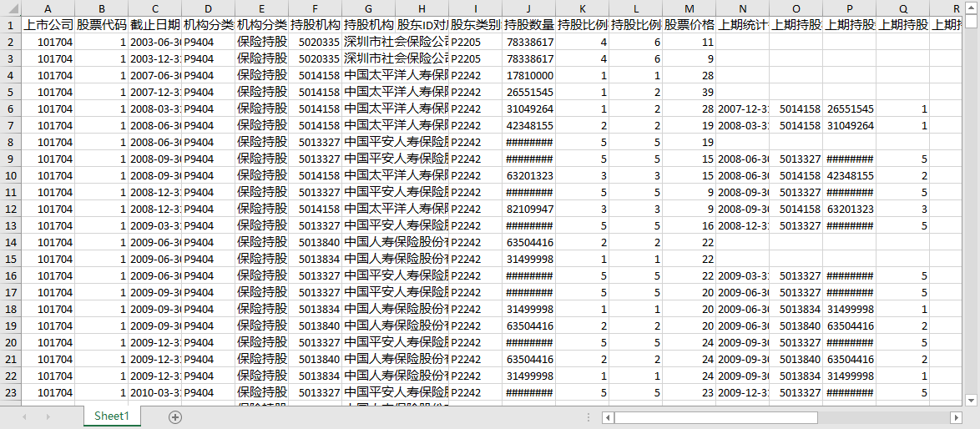Image resolution: width=980 pixels, height=429 pixels.
Task: Select column D header
Action: [208, 8]
